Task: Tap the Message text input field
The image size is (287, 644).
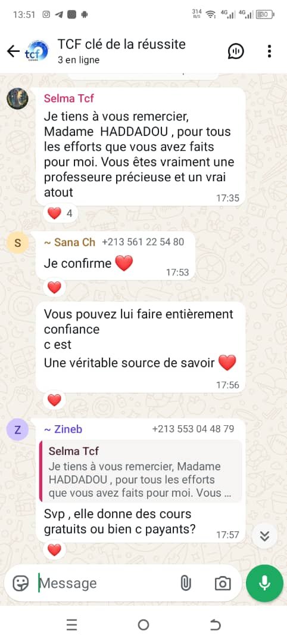Action: [x=107, y=583]
